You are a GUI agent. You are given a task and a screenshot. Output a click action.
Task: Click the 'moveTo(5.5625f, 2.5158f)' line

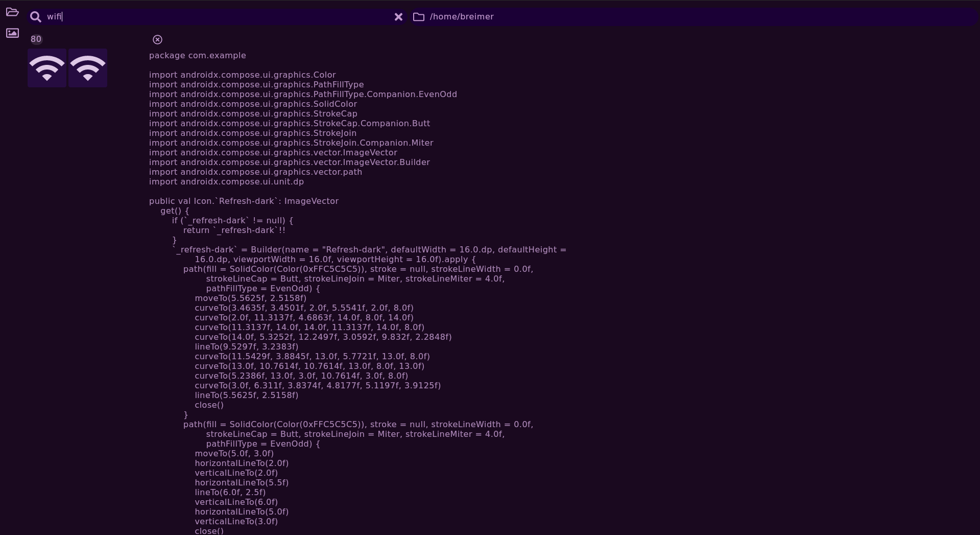pos(250,298)
